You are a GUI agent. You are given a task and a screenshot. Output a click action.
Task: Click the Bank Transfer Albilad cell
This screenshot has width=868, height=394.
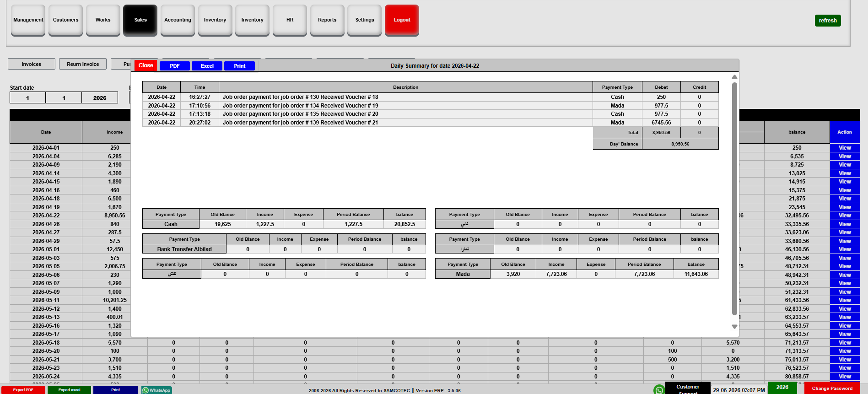point(184,249)
